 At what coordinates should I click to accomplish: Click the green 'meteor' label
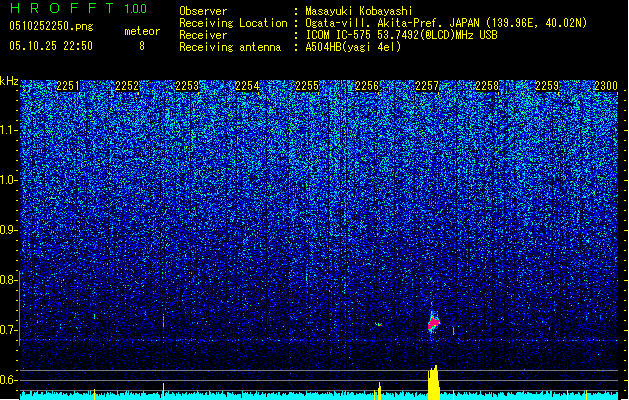click(x=142, y=31)
